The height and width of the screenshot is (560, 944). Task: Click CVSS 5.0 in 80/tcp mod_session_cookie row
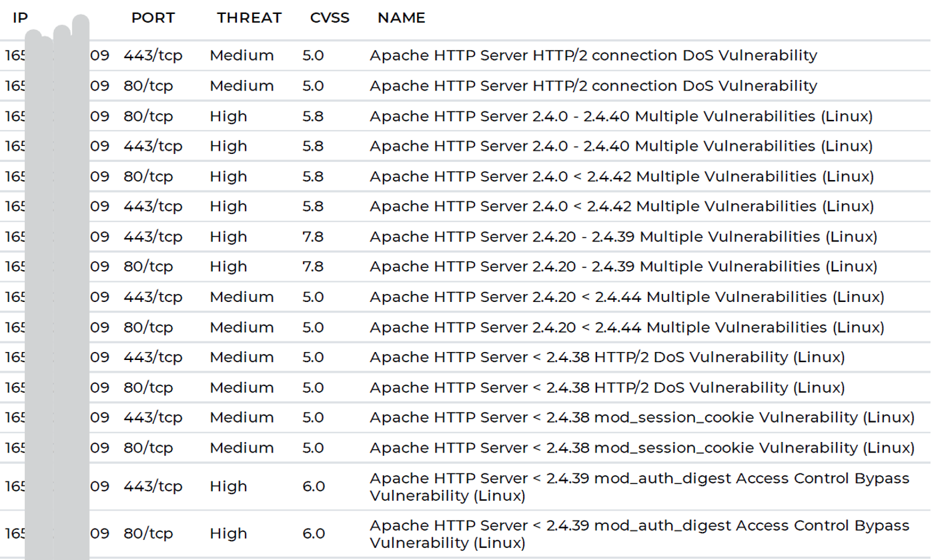click(x=314, y=448)
